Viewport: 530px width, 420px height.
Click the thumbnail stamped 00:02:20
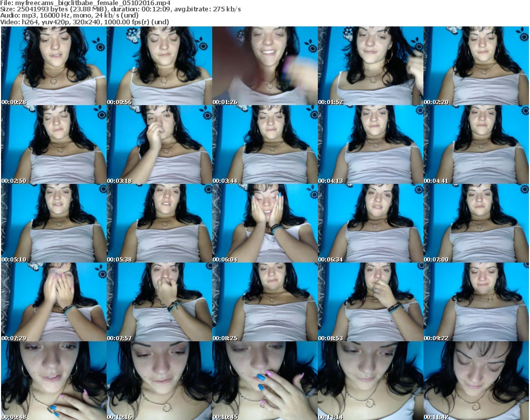coord(476,66)
